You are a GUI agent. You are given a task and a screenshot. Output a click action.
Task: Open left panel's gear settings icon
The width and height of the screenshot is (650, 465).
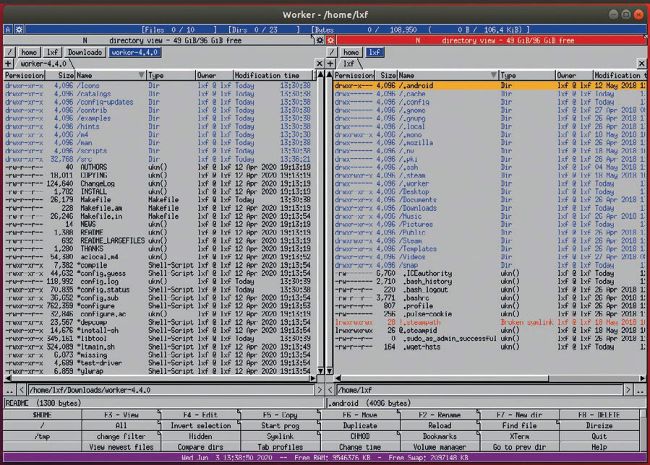point(320,40)
